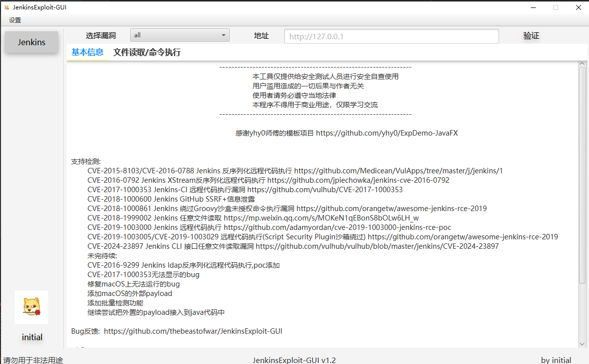
Task: Click the CVE-2018-1000600 GitHub SSRF line
Action: click(x=171, y=199)
